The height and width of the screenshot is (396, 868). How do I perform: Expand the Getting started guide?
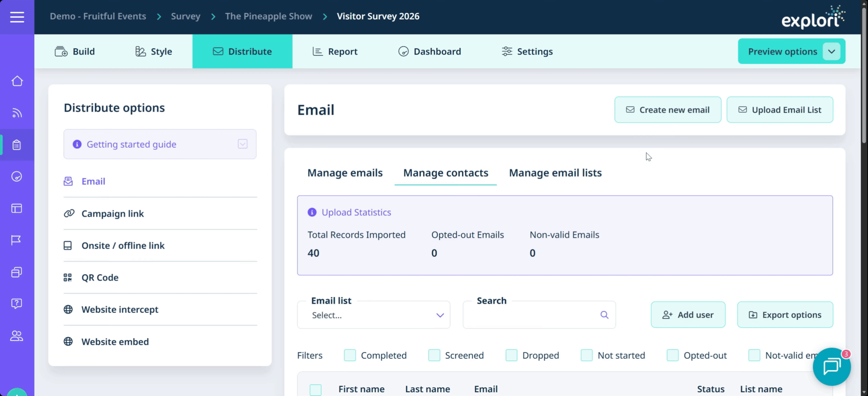tap(242, 144)
